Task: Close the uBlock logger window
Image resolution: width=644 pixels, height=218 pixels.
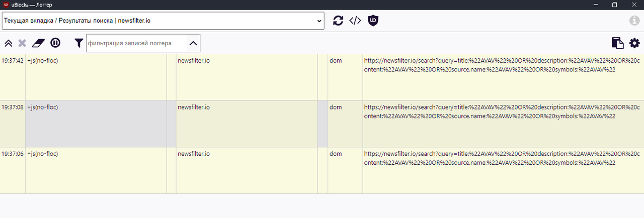Action: 633,4
